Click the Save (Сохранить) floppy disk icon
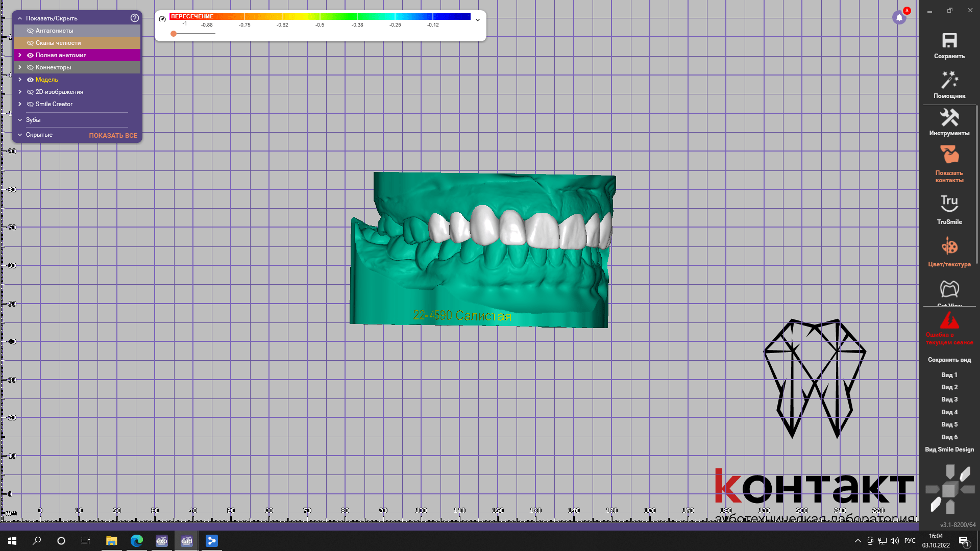This screenshot has height=551, width=980. [x=949, y=41]
